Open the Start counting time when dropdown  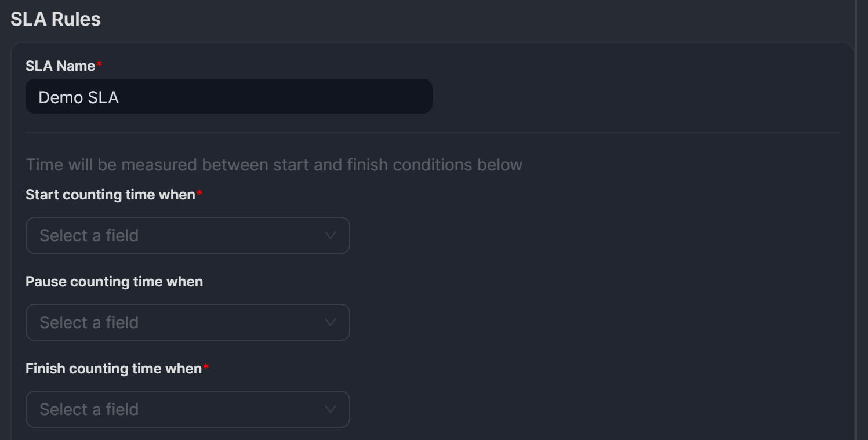click(x=187, y=235)
